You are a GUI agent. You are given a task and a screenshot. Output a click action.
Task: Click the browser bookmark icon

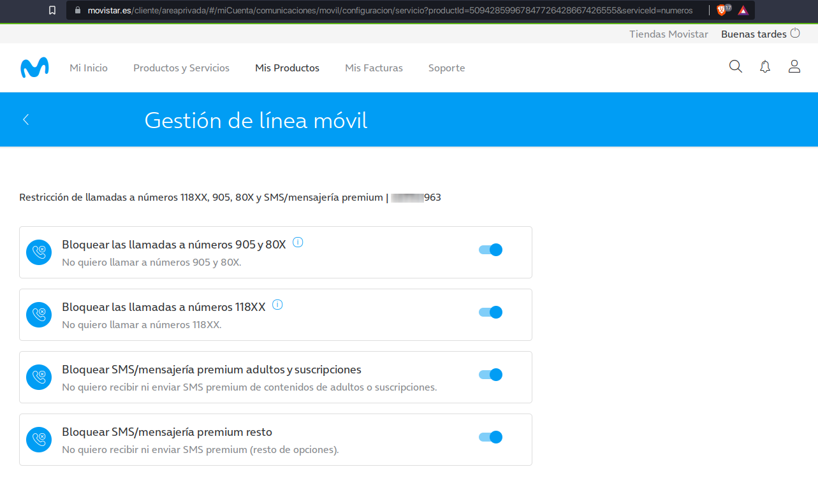[x=52, y=10]
